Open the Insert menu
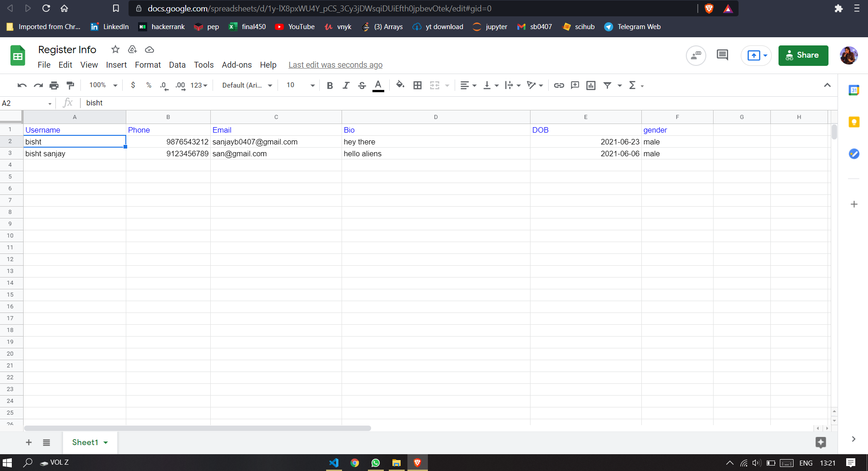 coord(116,65)
